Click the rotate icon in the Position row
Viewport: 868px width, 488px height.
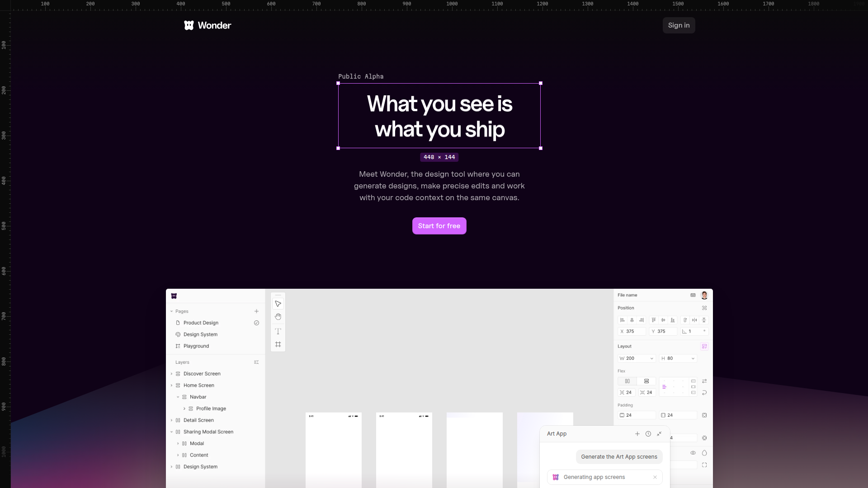click(685, 320)
